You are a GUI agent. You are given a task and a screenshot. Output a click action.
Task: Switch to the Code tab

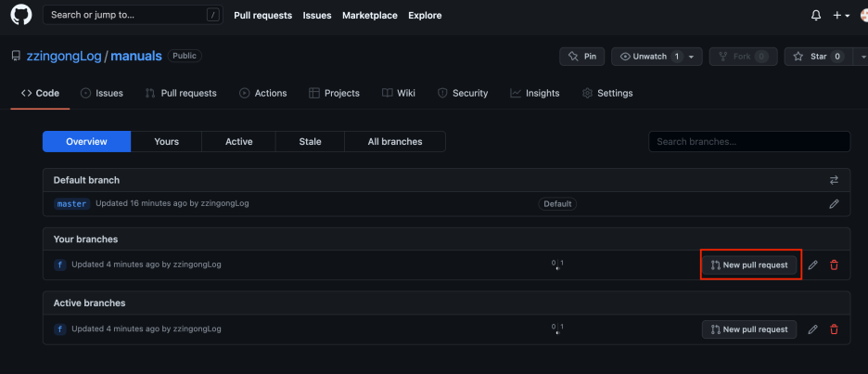tap(41, 93)
